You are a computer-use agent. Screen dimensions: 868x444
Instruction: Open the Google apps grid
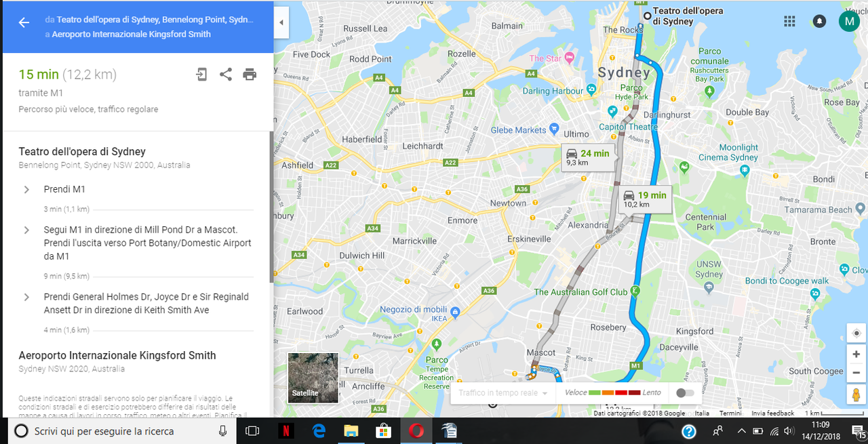point(789,21)
